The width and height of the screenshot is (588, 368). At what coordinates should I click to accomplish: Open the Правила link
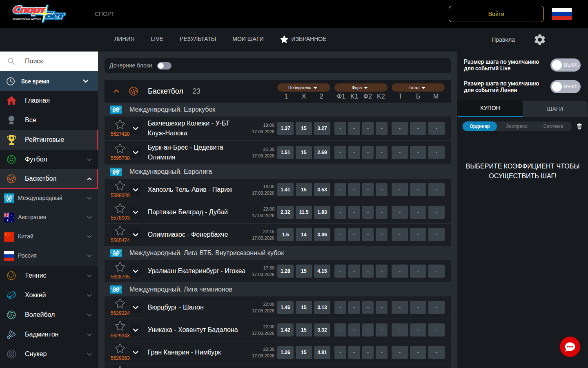click(x=503, y=40)
